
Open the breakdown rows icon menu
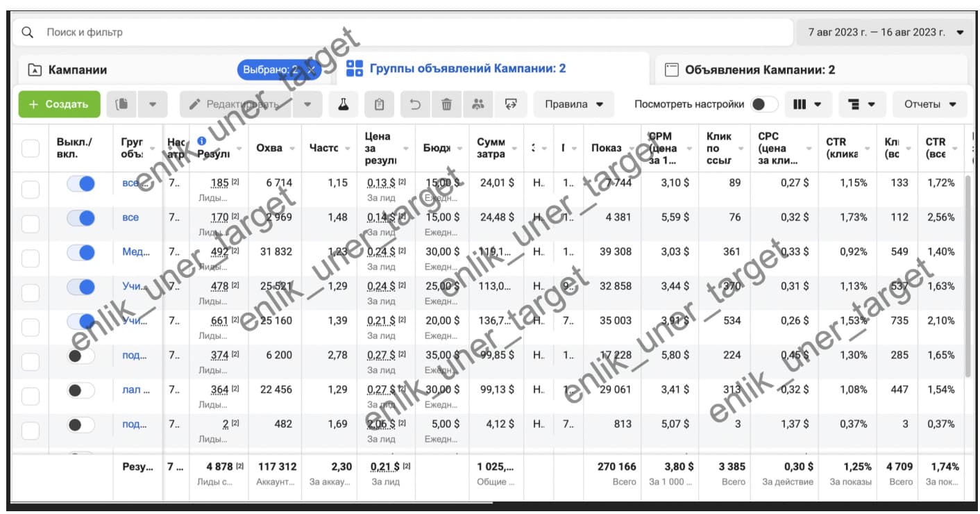click(862, 104)
